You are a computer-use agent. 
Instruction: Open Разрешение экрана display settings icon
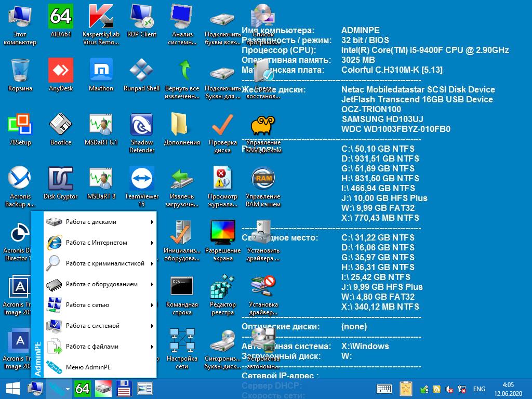(222, 233)
